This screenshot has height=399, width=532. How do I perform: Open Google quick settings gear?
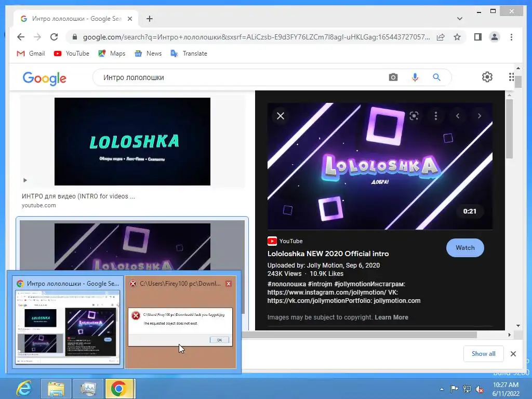point(487,77)
